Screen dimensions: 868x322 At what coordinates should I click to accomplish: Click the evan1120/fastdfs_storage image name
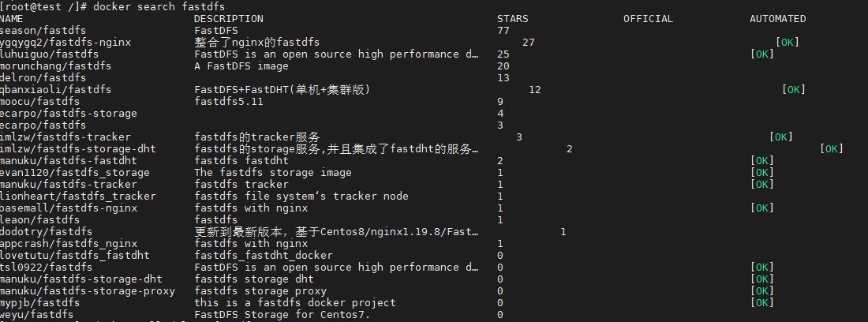[x=75, y=173]
